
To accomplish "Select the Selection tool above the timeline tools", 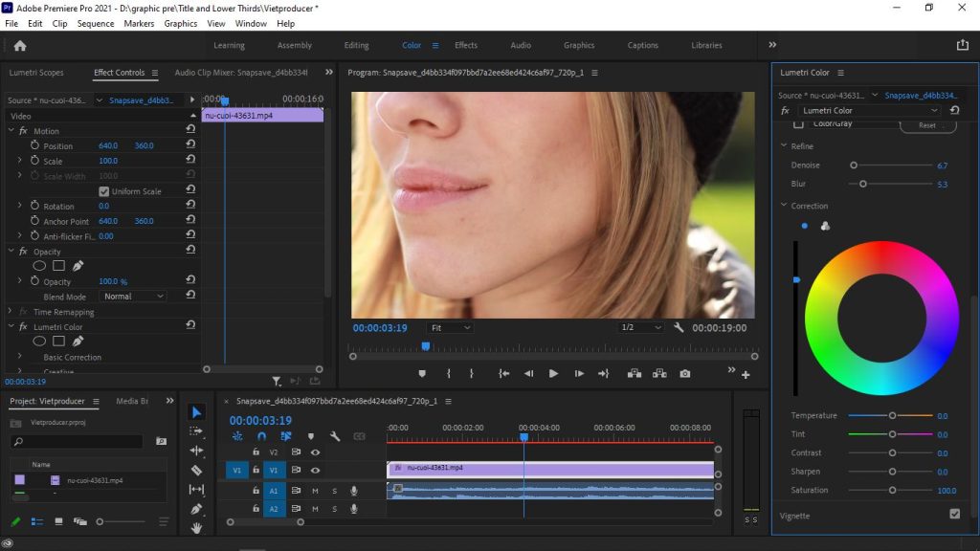I will click(x=195, y=412).
